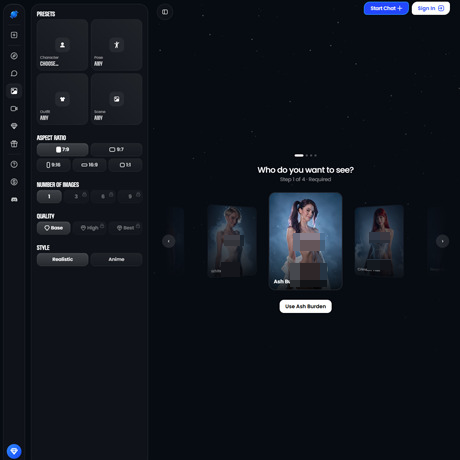Open the create-new plus icon in sidebar
The image size is (460, 460).
click(14, 35)
